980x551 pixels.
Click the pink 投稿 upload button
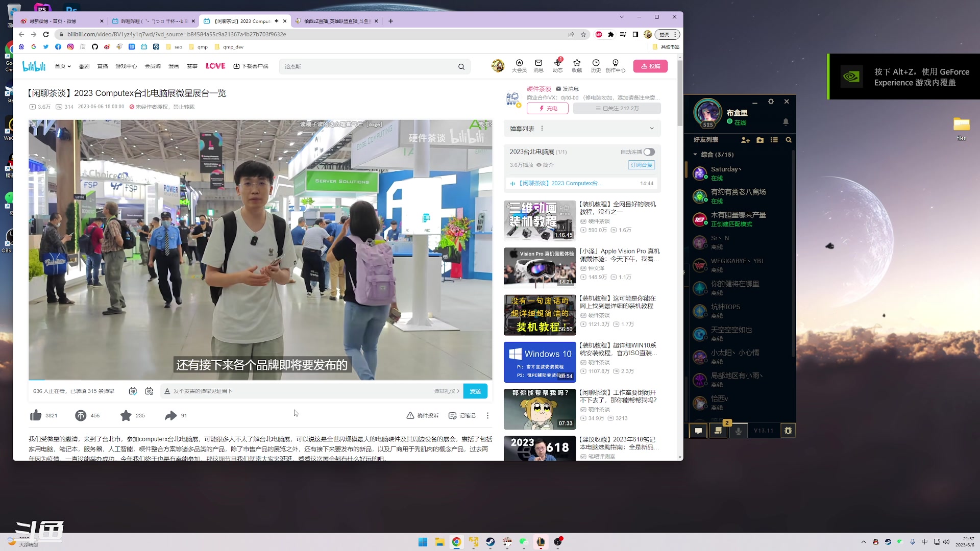click(650, 66)
